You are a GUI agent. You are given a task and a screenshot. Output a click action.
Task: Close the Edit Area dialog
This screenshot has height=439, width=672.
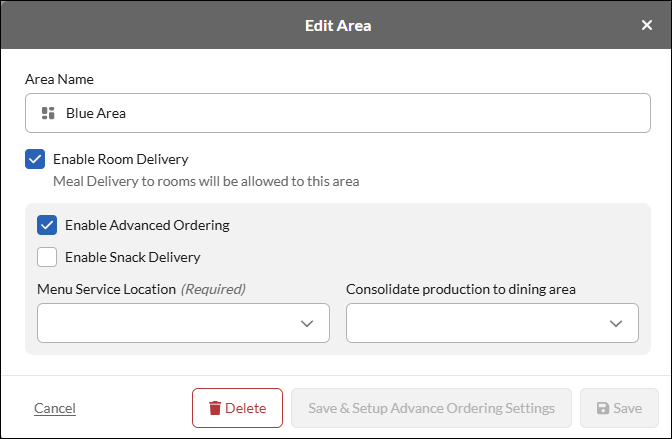(x=647, y=25)
